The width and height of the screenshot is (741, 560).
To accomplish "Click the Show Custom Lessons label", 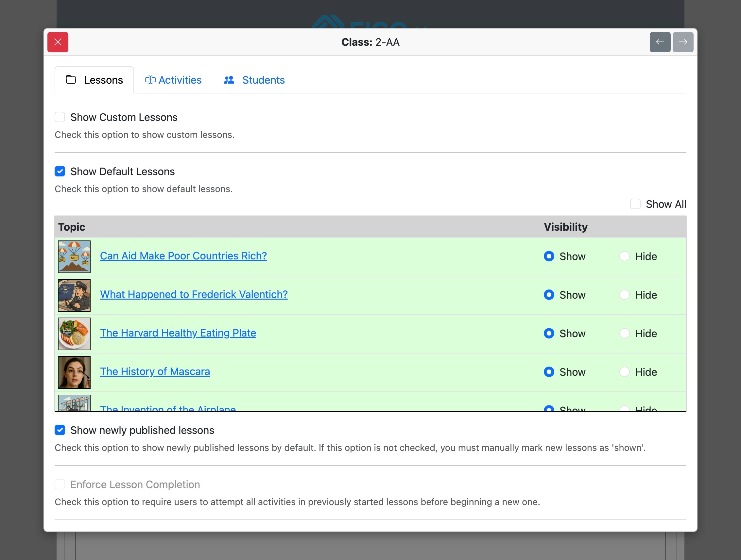I will pos(124,117).
